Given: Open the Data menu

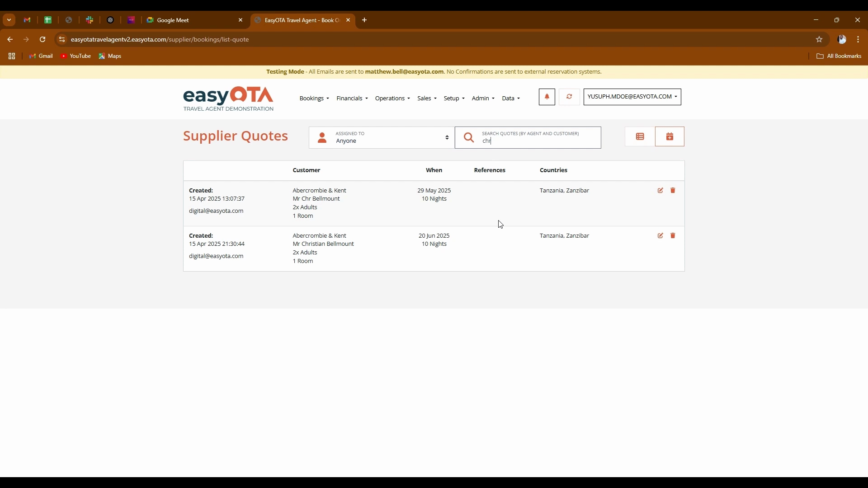Looking at the screenshot, I should pyautogui.click(x=511, y=99).
